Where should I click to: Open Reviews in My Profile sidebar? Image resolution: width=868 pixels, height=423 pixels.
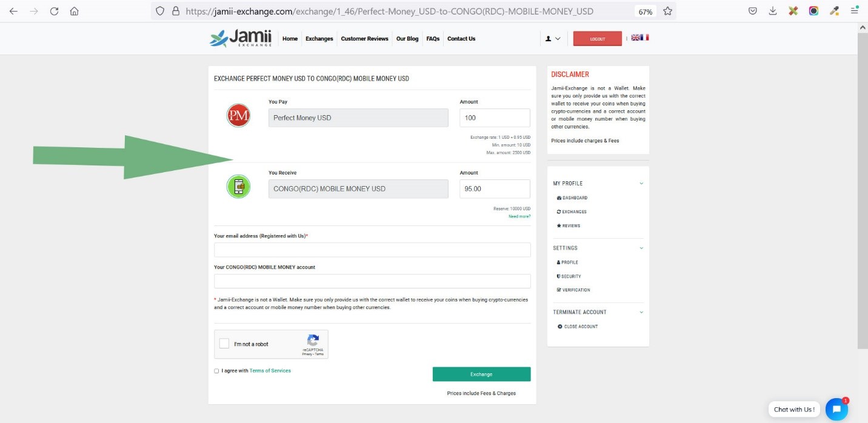pos(569,226)
